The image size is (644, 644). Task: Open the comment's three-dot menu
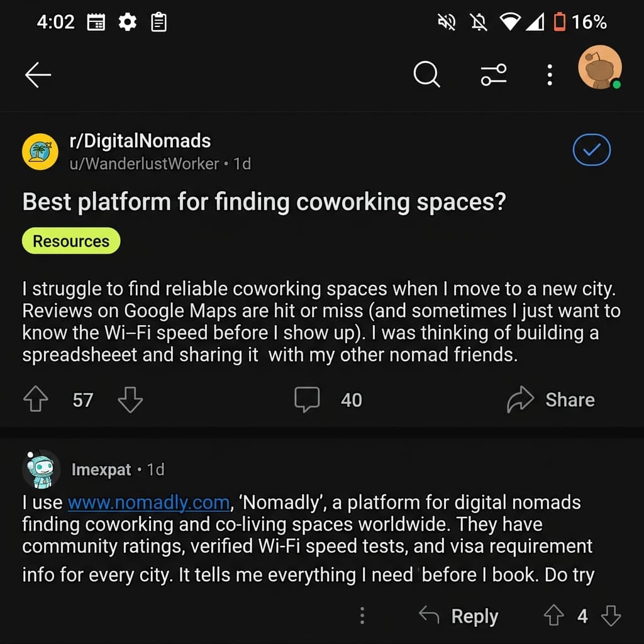tap(362, 616)
